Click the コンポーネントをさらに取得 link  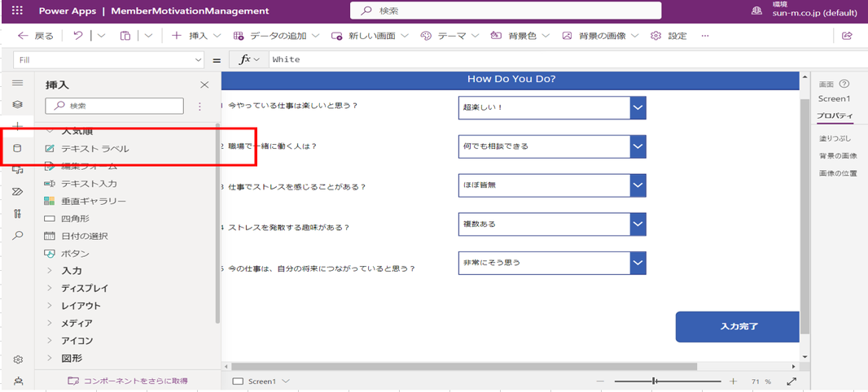click(x=127, y=381)
